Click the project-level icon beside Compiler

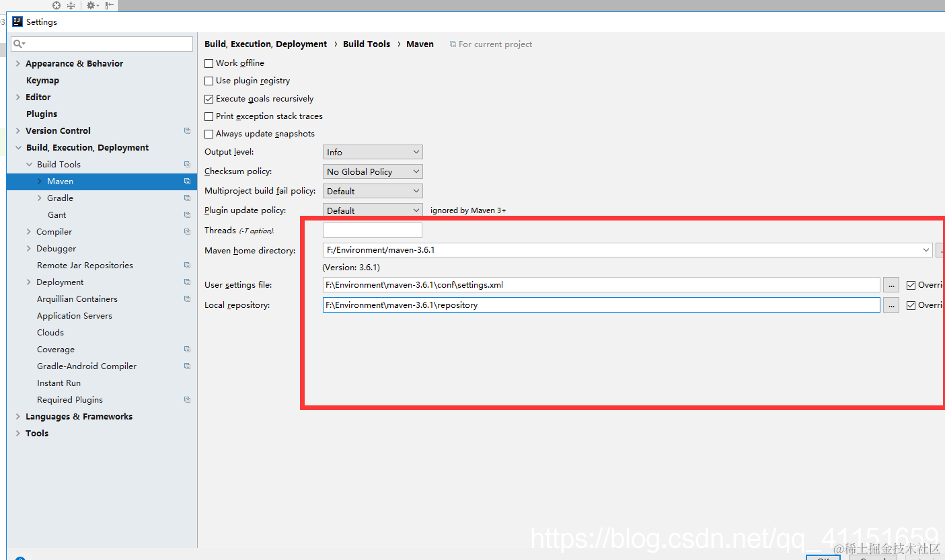187,232
